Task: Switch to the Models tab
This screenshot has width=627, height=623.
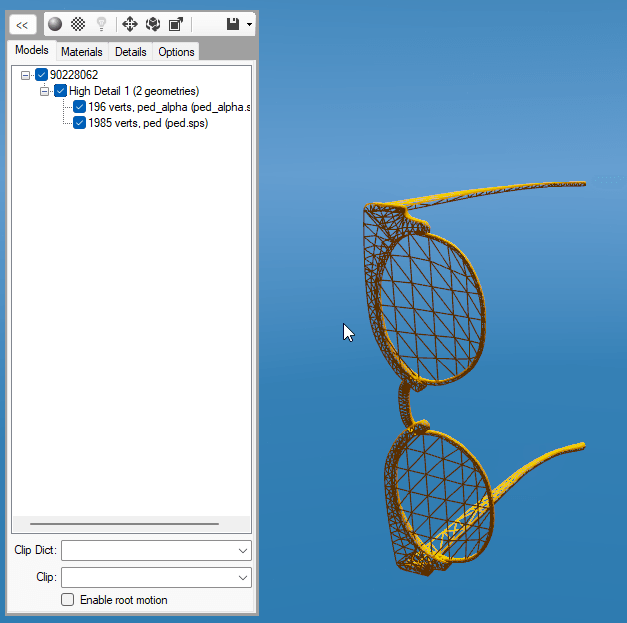Action: coord(32,50)
